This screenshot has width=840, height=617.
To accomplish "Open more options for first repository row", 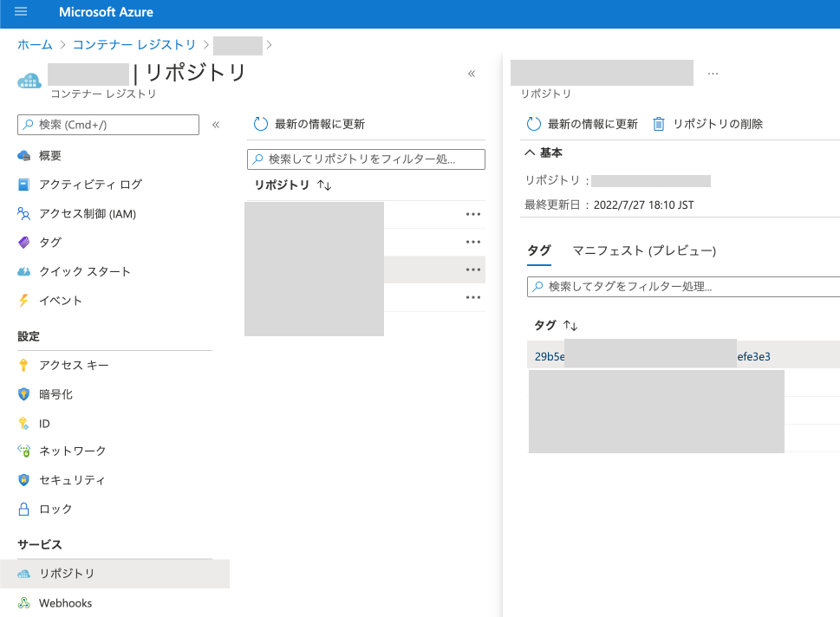I will [x=473, y=214].
